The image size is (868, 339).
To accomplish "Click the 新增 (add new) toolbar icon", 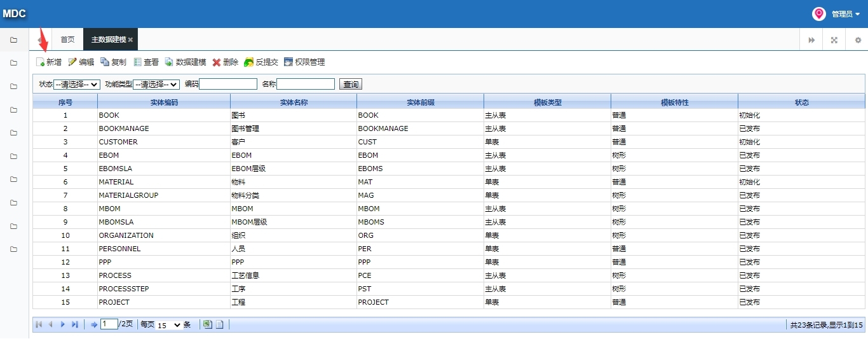I will tap(48, 62).
